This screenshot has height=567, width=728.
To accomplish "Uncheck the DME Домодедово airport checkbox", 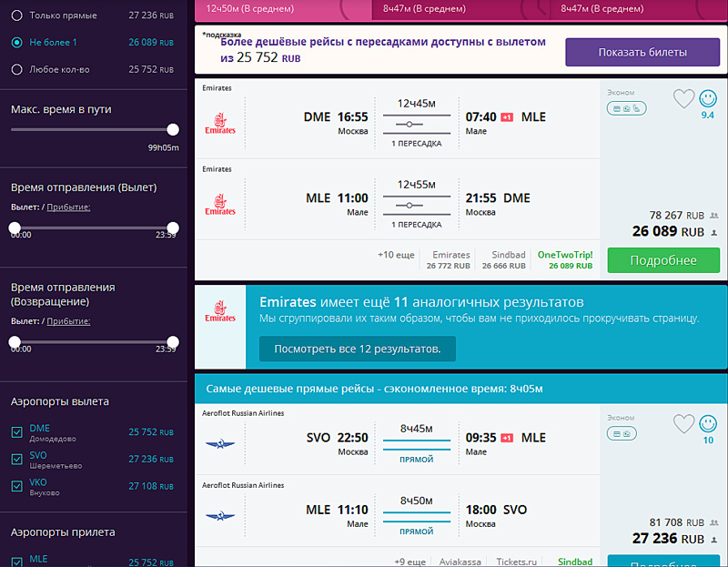I will [x=16, y=432].
